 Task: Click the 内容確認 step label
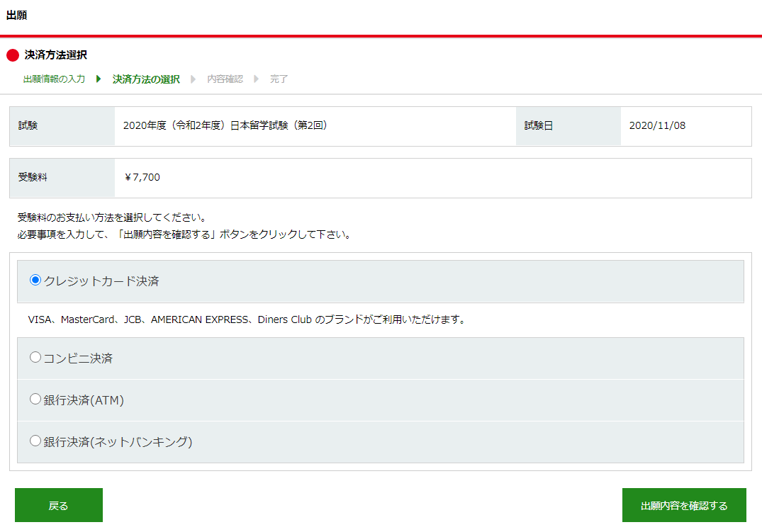pyautogui.click(x=225, y=79)
